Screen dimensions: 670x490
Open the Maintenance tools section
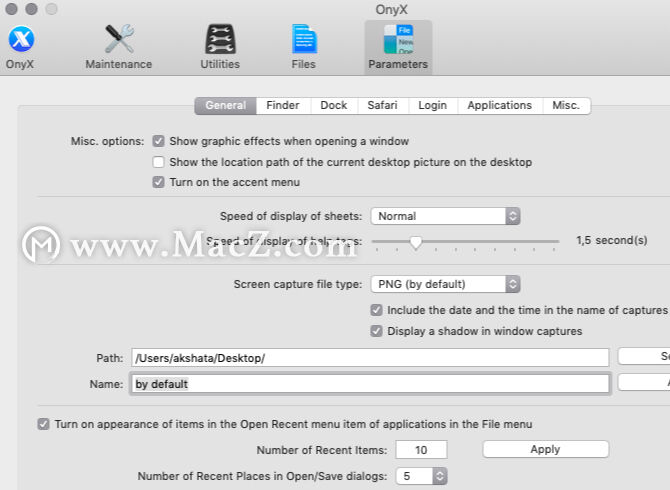pos(119,47)
